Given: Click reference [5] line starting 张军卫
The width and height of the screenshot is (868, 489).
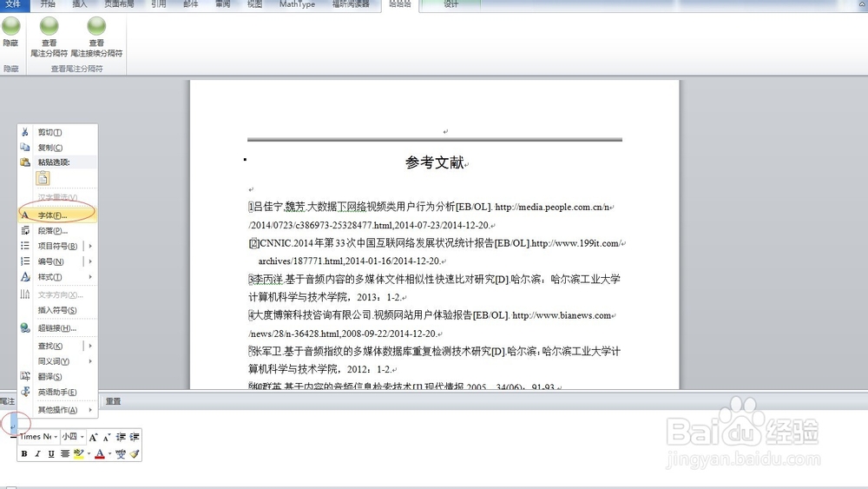Looking at the screenshot, I should (x=435, y=351).
